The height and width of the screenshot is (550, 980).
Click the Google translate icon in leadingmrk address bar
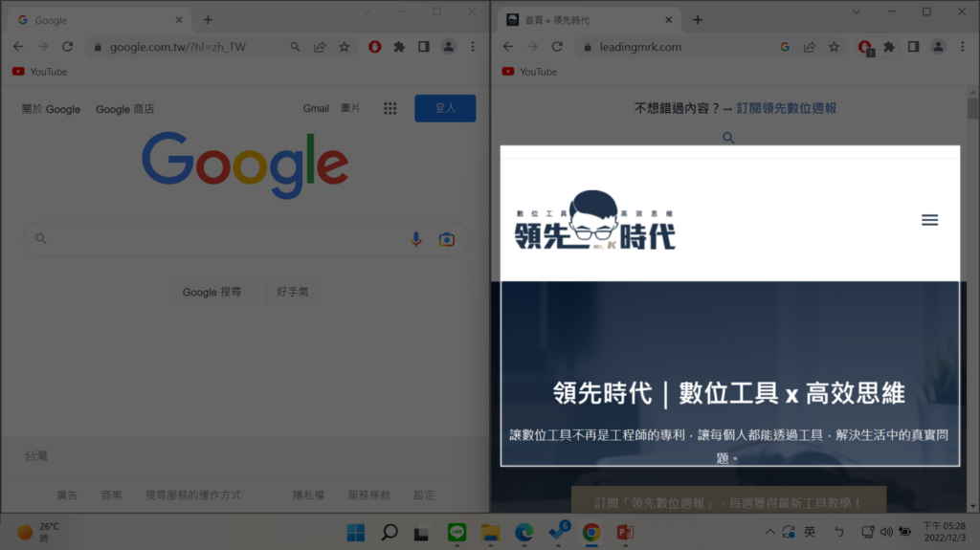pyautogui.click(x=785, y=47)
